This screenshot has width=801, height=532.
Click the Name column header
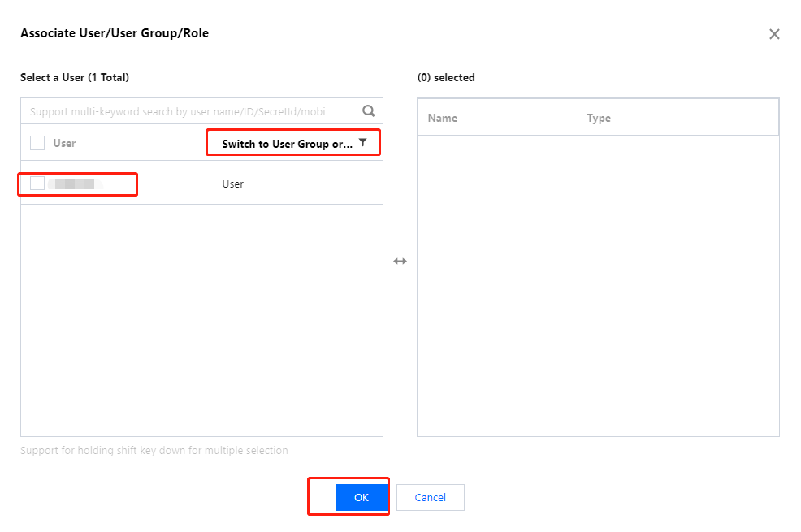click(x=443, y=118)
